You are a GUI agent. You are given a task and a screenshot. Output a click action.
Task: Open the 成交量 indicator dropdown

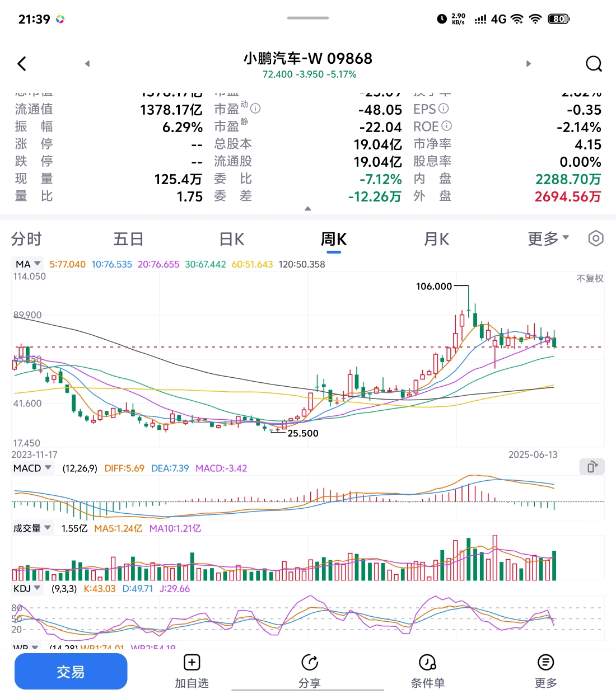(x=32, y=528)
